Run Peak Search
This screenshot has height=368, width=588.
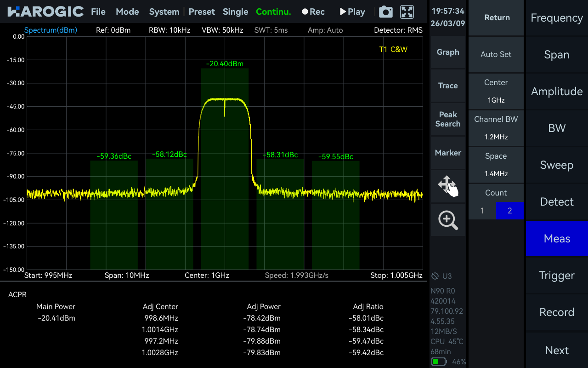click(448, 119)
